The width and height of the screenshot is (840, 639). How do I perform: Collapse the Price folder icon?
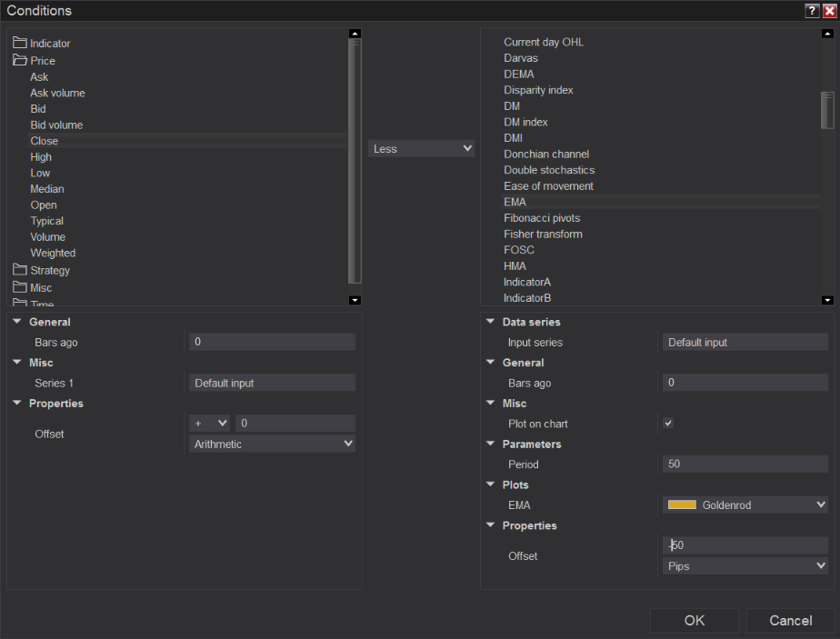tap(20, 60)
